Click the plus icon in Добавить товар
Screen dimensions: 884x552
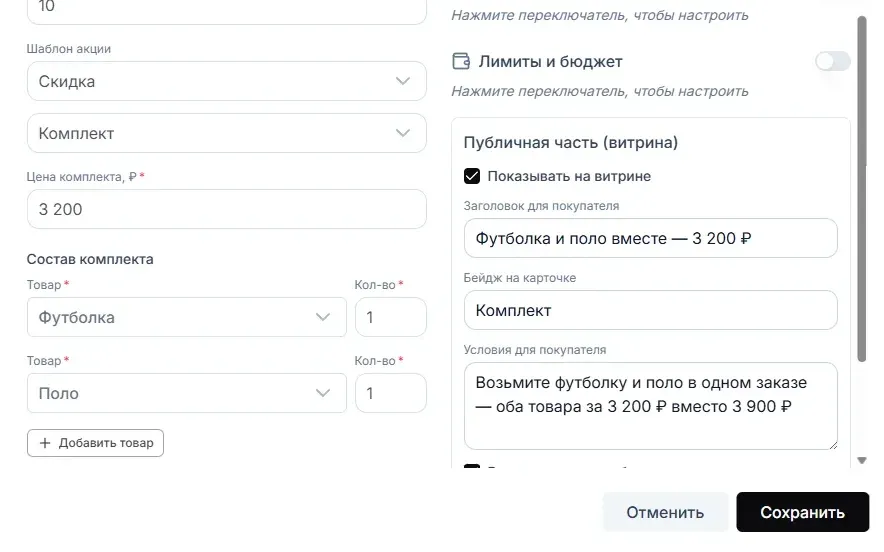tap(45, 443)
